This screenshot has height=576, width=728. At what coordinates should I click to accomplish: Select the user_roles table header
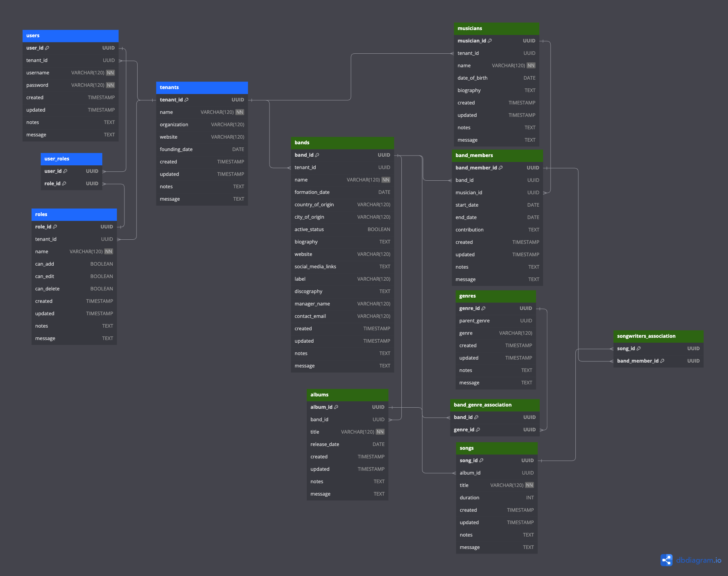pyautogui.click(x=71, y=159)
